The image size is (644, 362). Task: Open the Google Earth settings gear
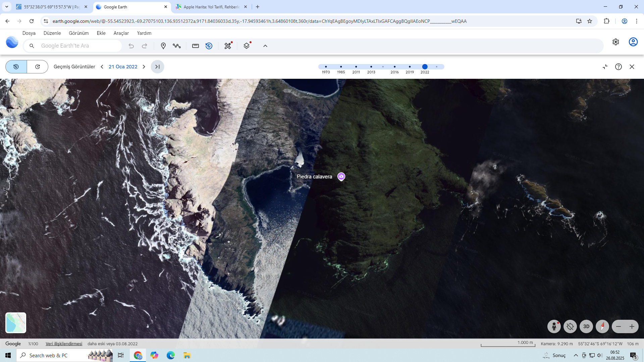tap(615, 42)
